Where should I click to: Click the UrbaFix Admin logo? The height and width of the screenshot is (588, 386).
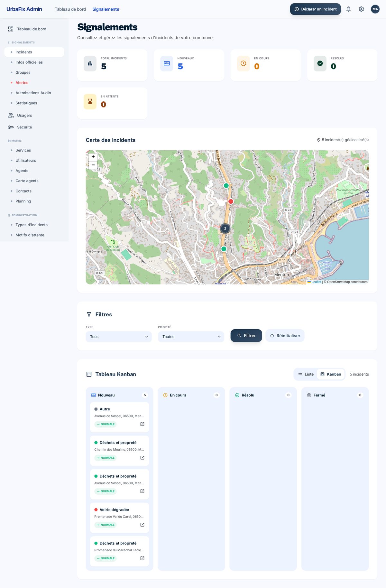(x=24, y=9)
